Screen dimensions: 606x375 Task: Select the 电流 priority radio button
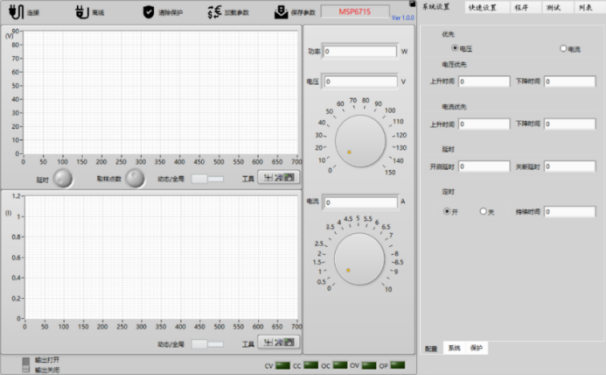[x=563, y=48]
